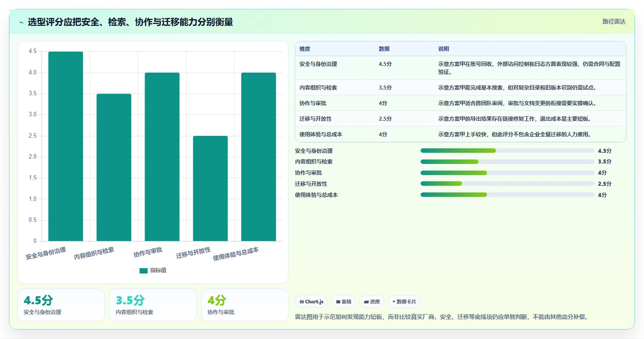Click the 路径雷达 tag in the header

[x=614, y=21]
